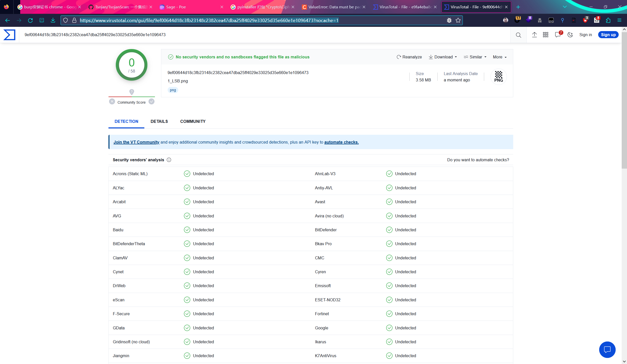The width and height of the screenshot is (627, 364).
Task: Expand the Download dropdown
Action: 443,57
